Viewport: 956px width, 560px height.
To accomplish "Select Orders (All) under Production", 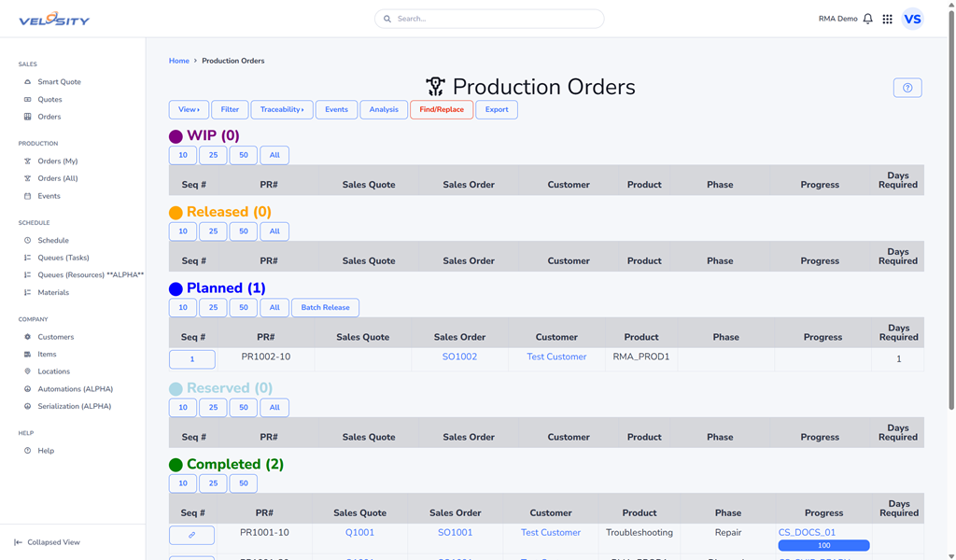I will [58, 178].
